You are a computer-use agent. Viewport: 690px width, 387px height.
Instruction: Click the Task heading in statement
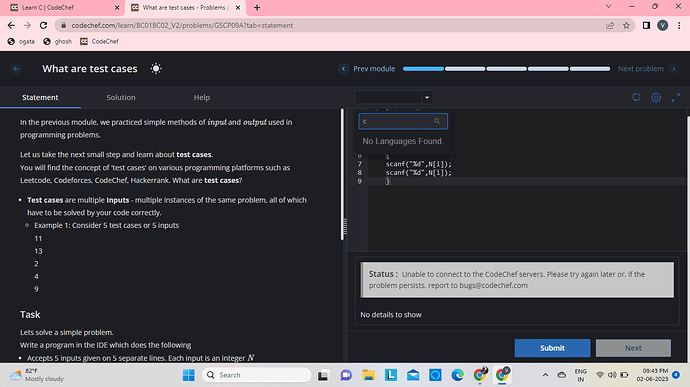click(30, 314)
